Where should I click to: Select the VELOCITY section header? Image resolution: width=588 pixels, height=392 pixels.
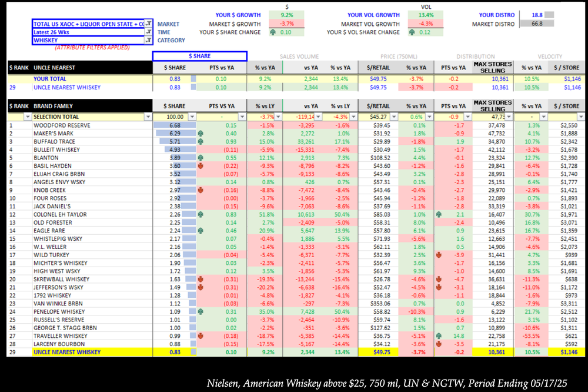pos(550,57)
